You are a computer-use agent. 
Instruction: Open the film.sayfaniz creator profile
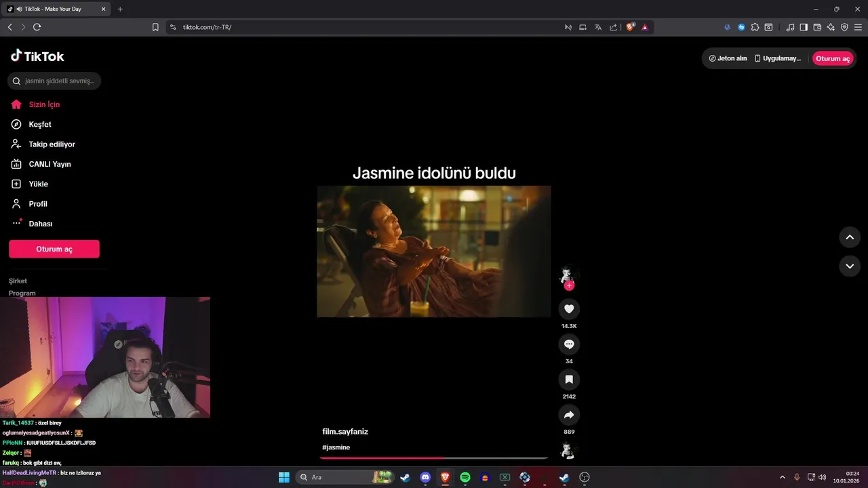[x=345, y=432]
